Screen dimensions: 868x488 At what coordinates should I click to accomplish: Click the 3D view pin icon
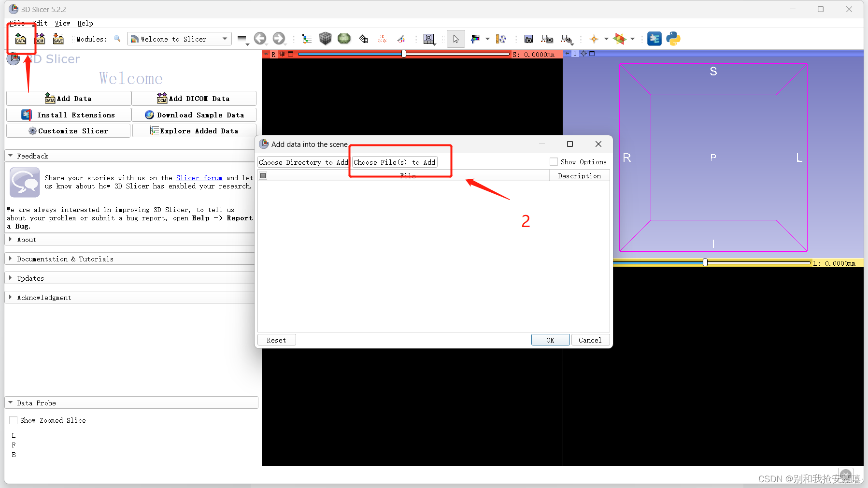pos(567,54)
